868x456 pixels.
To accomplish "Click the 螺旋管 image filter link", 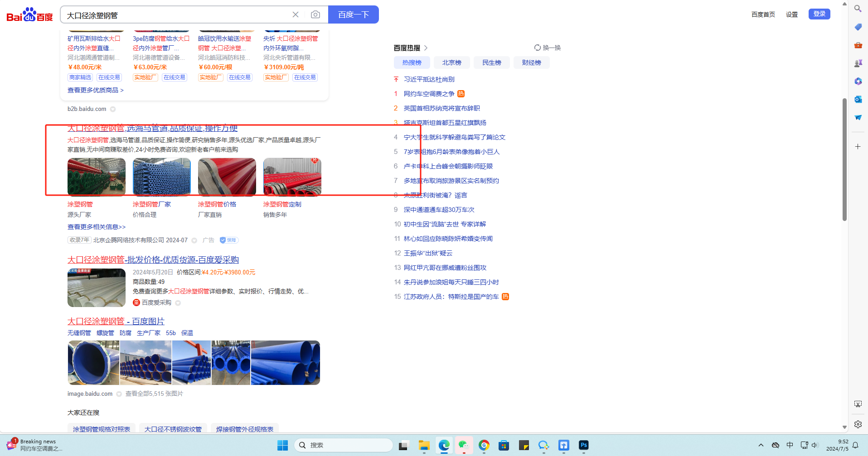I will click(105, 333).
